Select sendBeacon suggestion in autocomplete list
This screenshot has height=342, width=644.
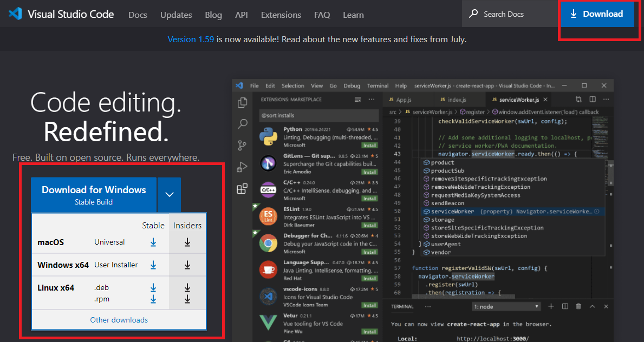tap(512, 203)
